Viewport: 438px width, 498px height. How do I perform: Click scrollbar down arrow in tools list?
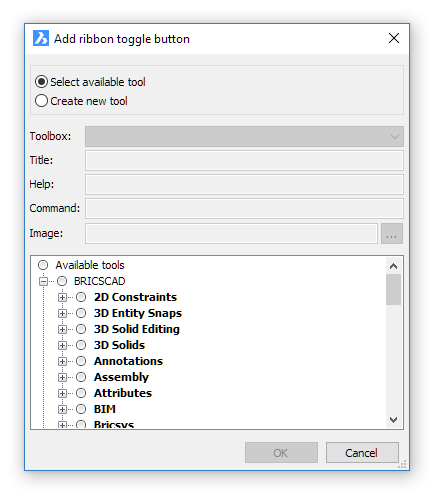(x=393, y=420)
